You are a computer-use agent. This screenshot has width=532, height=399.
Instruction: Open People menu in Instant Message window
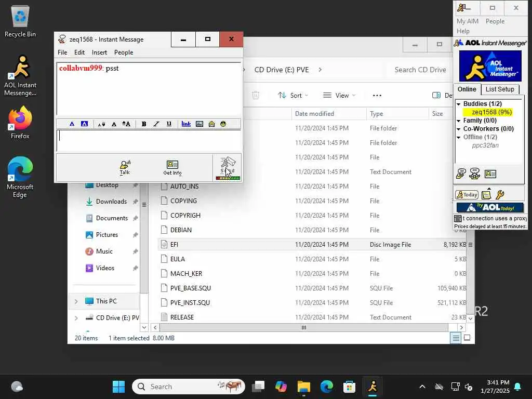(x=124, y=52)
